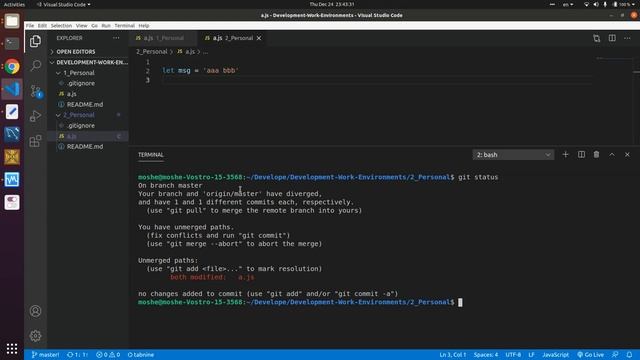
Task: Open the Selection menu
Action: [x=61, y=25]
